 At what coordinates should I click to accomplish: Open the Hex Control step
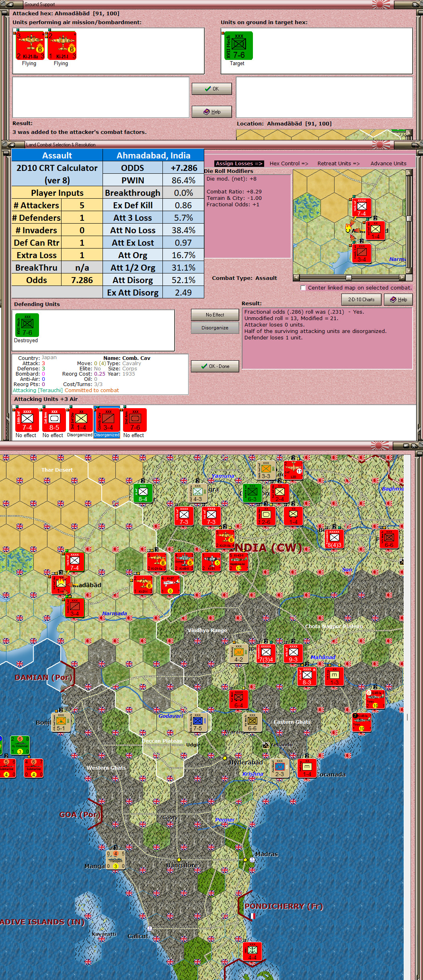coord(289,163)
